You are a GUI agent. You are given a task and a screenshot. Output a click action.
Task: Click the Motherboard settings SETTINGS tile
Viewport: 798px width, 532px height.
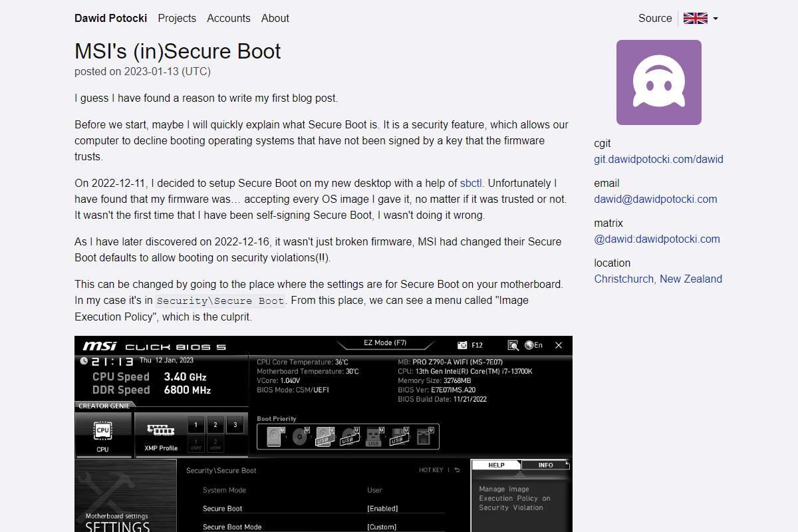(x=126, y=495)
